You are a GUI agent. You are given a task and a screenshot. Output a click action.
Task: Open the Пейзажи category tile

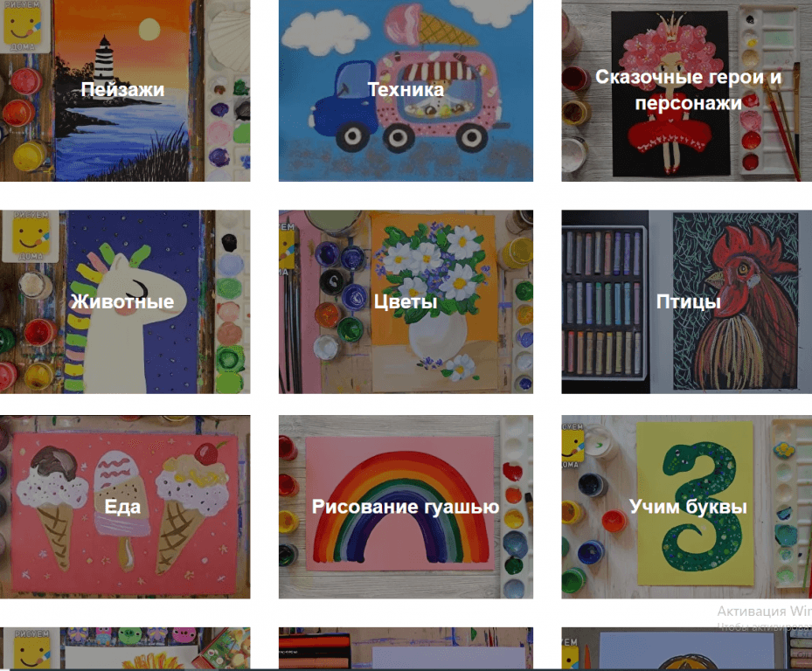125,91
